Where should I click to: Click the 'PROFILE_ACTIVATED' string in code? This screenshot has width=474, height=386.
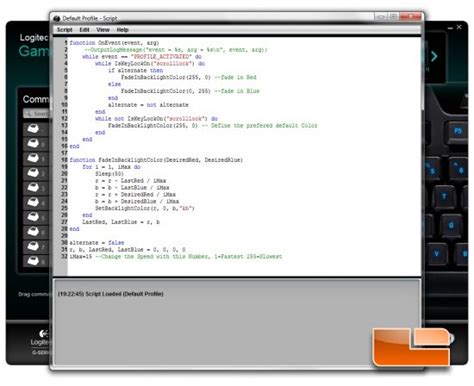[x=161, y=57]
